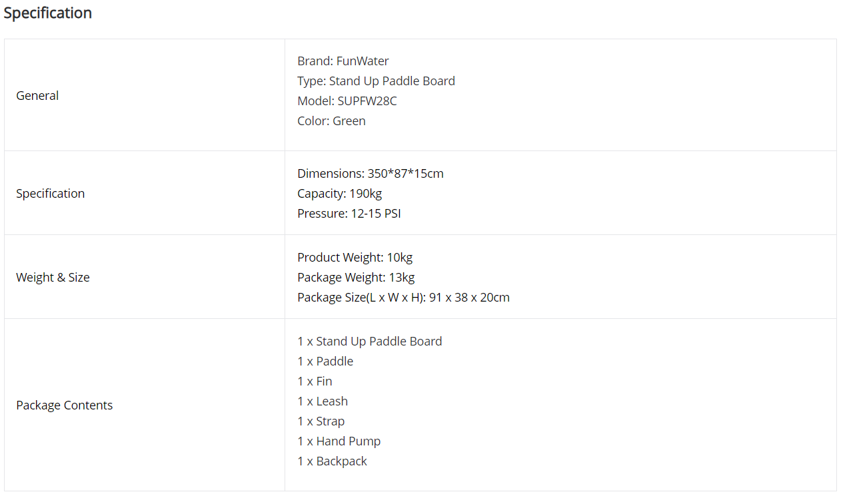The height and width of the screenshot is (504, 845).
Task: Select the Color: Green line
Action: pyautogui.click(x=331, y=121)
